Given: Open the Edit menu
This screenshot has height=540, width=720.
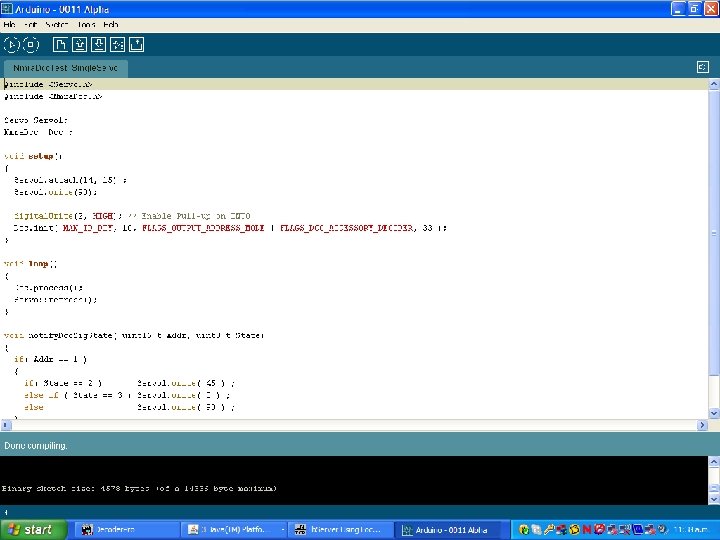Looking at the screenshot, I should click(x=30, y=24).
